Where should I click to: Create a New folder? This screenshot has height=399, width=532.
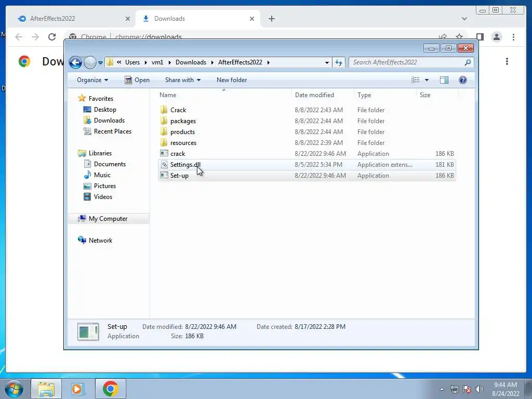pyautogui.click(x=232, y=80)
